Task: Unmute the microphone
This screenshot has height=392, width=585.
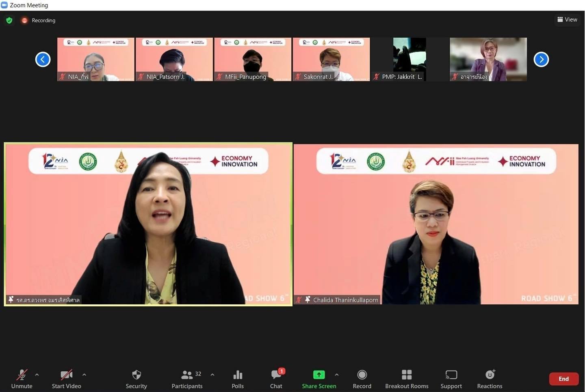Action: pos(22,379)
